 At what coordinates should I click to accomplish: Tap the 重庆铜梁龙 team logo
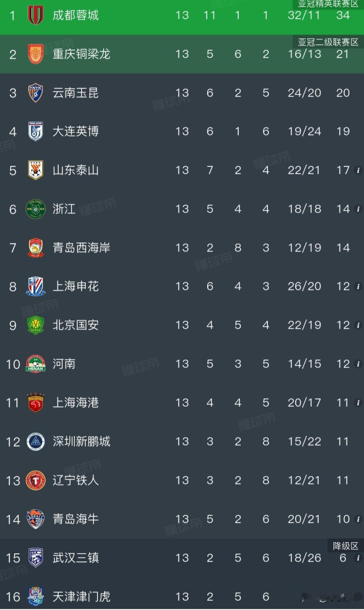(x=35, y=54)
